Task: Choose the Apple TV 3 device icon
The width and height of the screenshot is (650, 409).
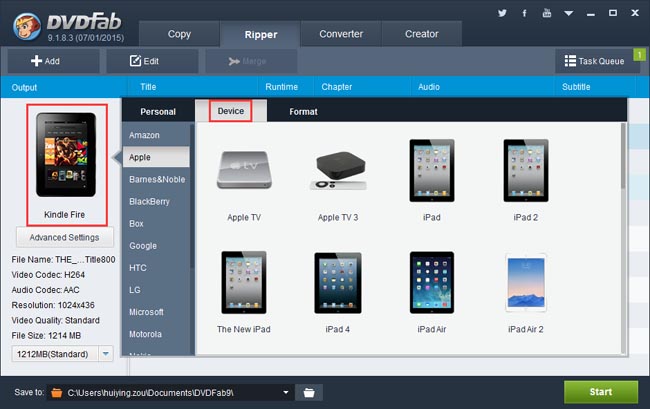Action: (x=338, y=170)
